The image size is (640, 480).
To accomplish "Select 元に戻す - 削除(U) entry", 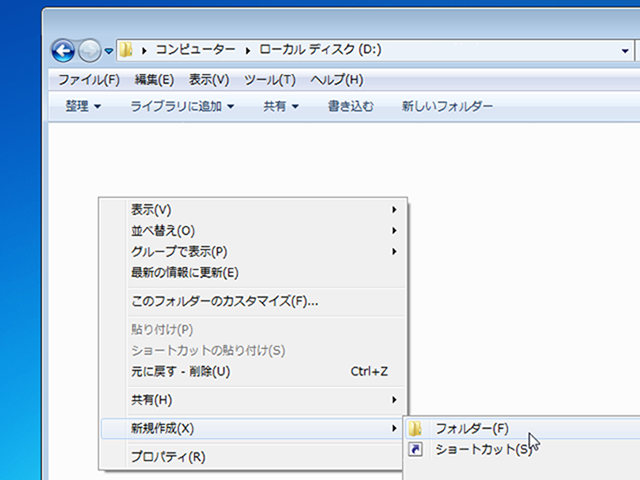I will click(x=253, y=371).
